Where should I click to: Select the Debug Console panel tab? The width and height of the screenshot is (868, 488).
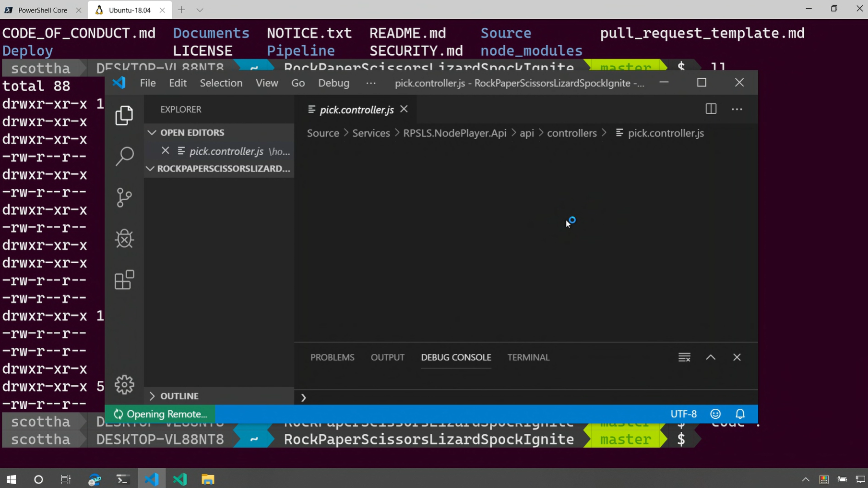click(x=456, y=357)
